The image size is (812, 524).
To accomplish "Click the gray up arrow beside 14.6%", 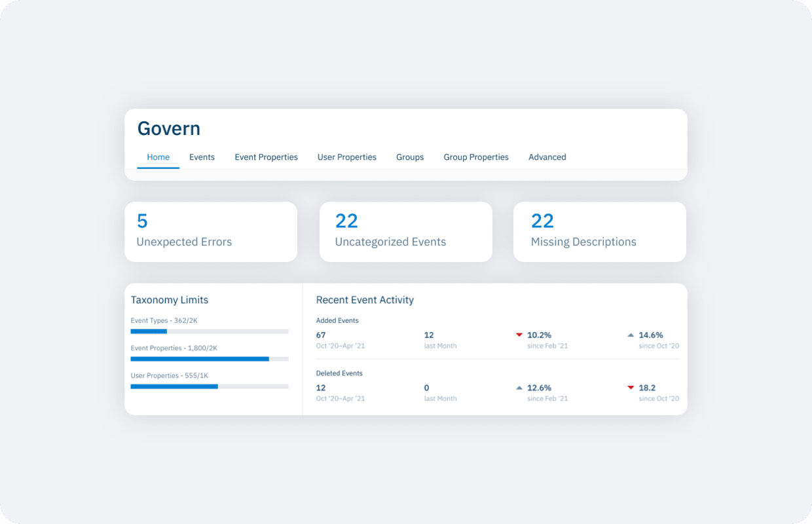I will click(x=631, y=335).
